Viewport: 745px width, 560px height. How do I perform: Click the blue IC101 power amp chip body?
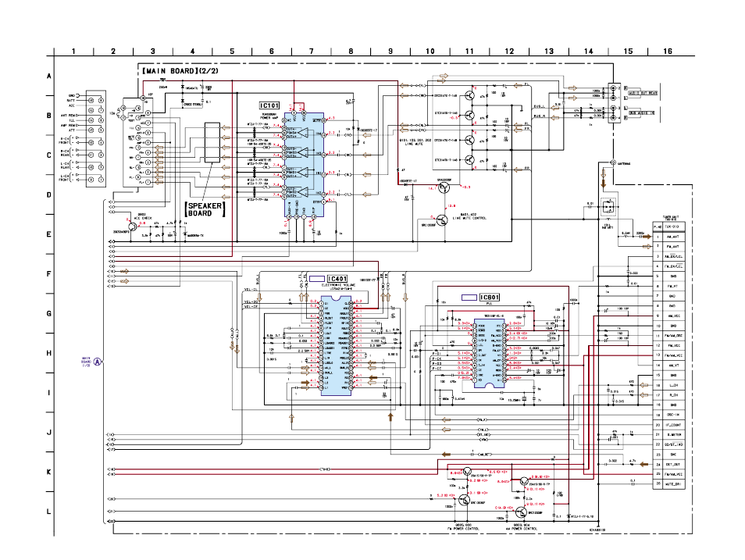[x=304, y=165]
